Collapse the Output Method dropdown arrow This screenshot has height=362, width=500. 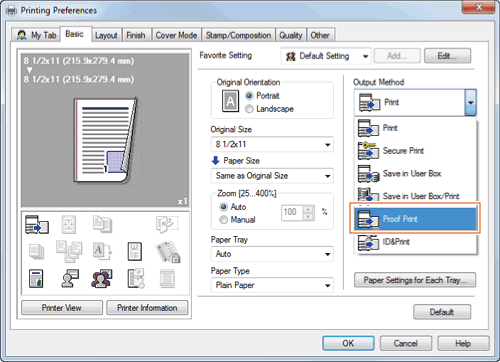[470, 103]
